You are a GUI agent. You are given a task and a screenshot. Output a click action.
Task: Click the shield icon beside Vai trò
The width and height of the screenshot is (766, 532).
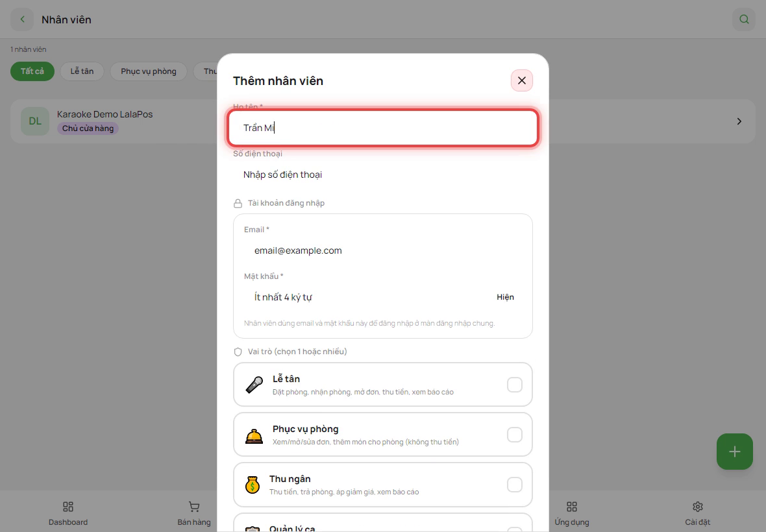click(x=238, y=352)
